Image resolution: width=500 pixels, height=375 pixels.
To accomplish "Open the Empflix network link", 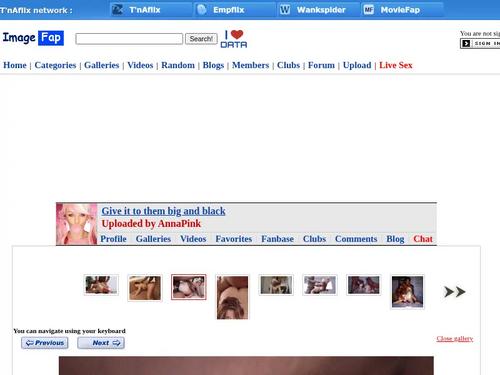I will pyautogui.click(x=229, y=10).
